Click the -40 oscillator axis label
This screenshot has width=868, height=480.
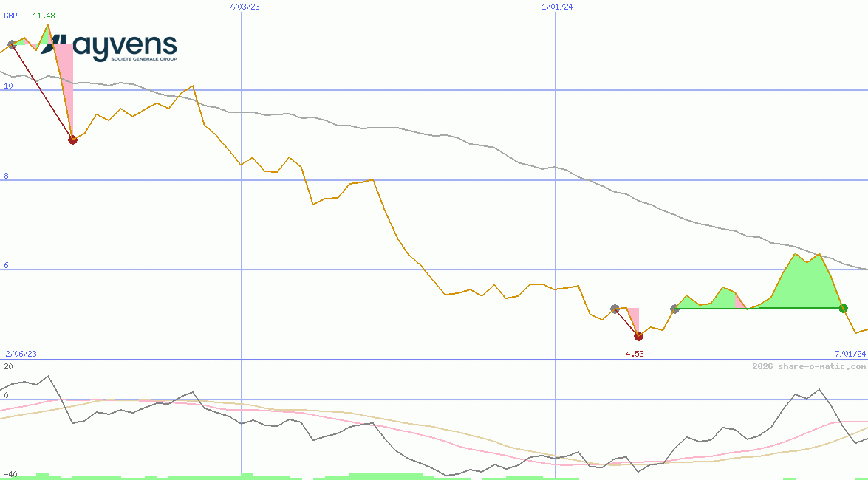(x=10, y=474)
